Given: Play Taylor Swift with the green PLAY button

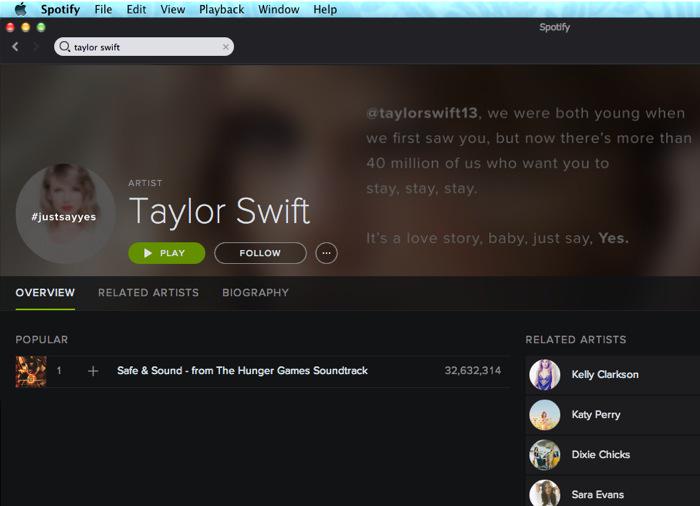Looking at the screenshot, I should [x=167, y=253].
